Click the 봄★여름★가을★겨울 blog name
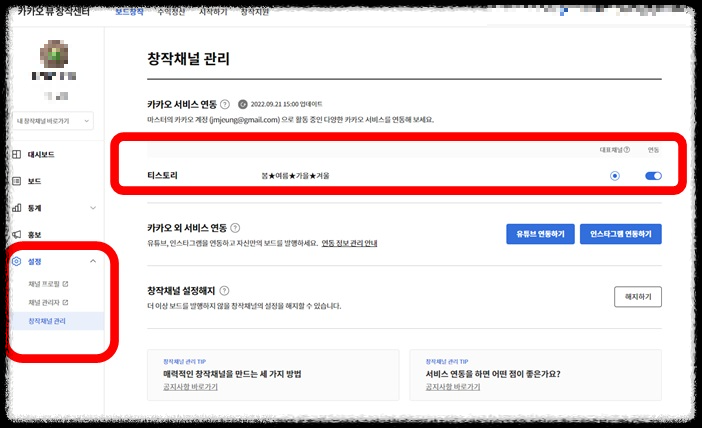Screen dimensions: 702x428 tap(295, 176)
